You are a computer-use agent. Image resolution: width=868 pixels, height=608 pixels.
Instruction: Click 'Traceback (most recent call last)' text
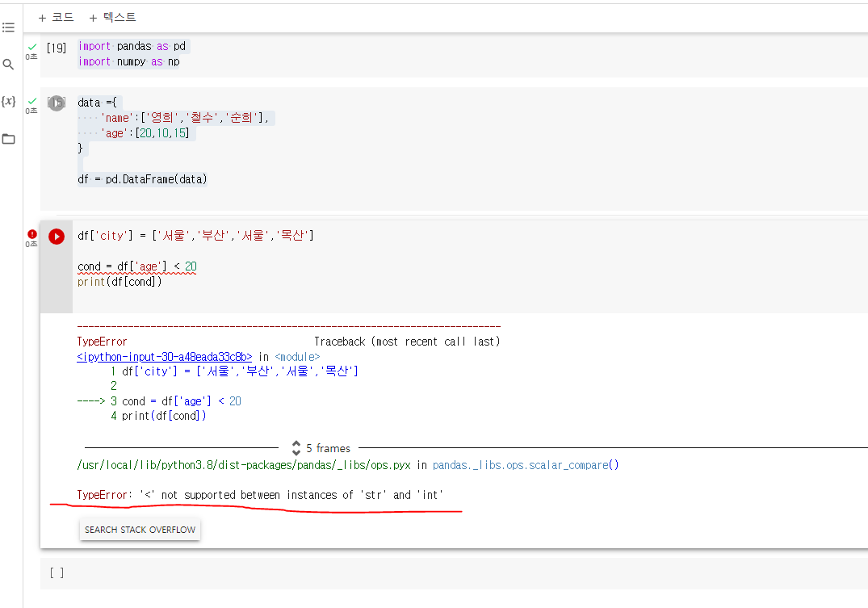click(407, 342)
